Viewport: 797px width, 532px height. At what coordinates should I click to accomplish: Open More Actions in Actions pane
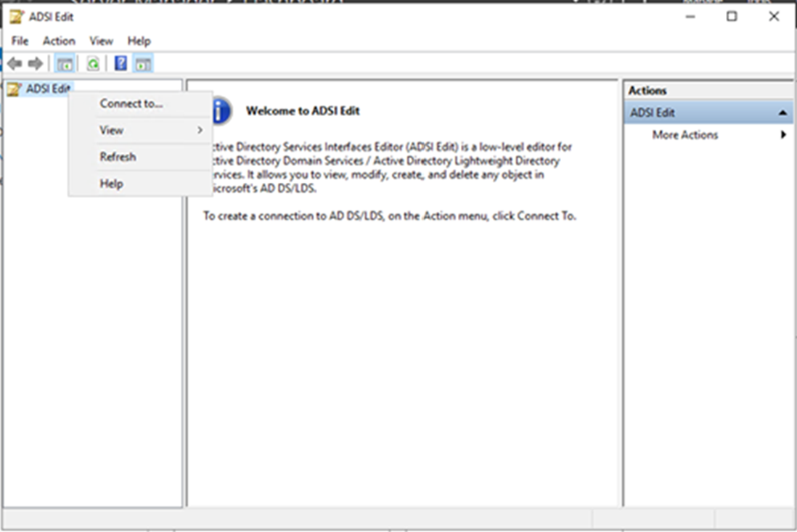[x=684, y=135]
